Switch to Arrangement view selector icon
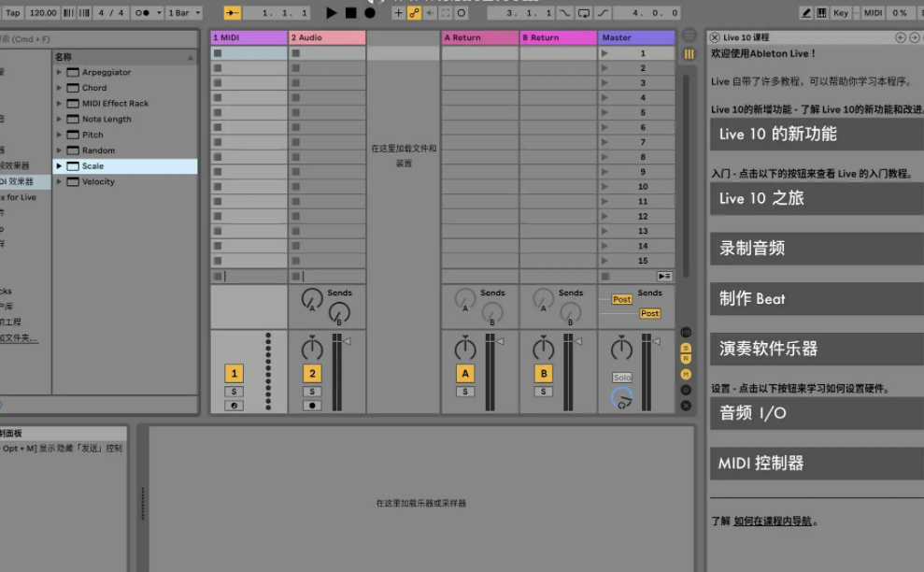924x572 pixels. [x=689, y=36]
